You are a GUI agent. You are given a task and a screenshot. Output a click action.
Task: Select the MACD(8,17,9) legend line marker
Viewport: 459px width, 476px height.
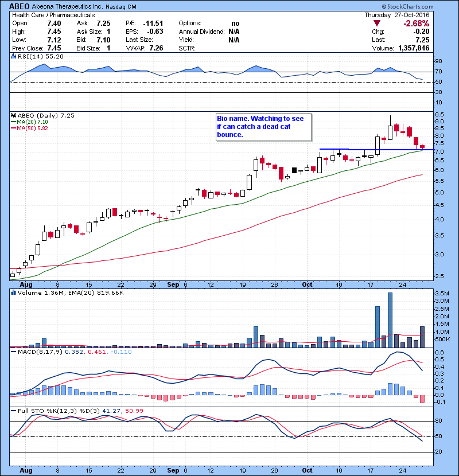pyautogui.click(x=13, y=352)
